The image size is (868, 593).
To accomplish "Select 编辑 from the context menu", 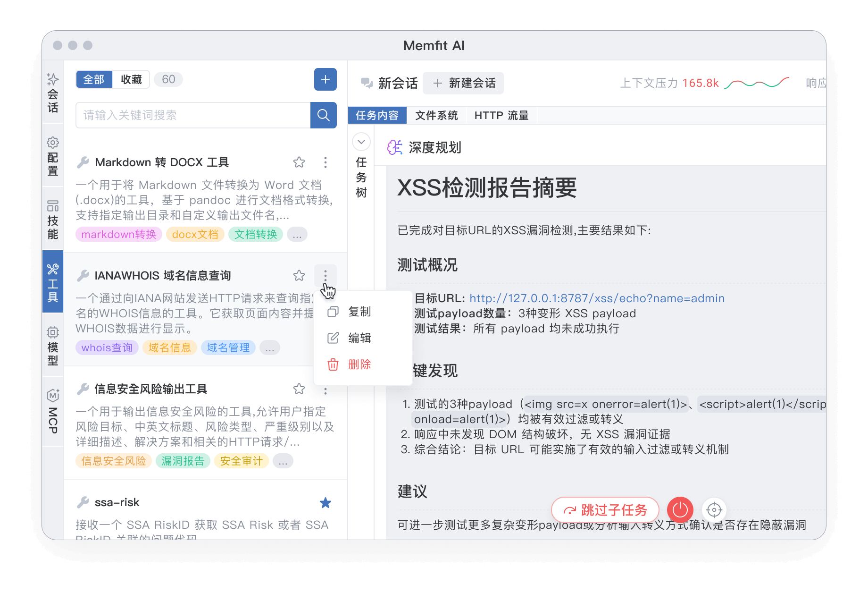I will coord(359,338).
